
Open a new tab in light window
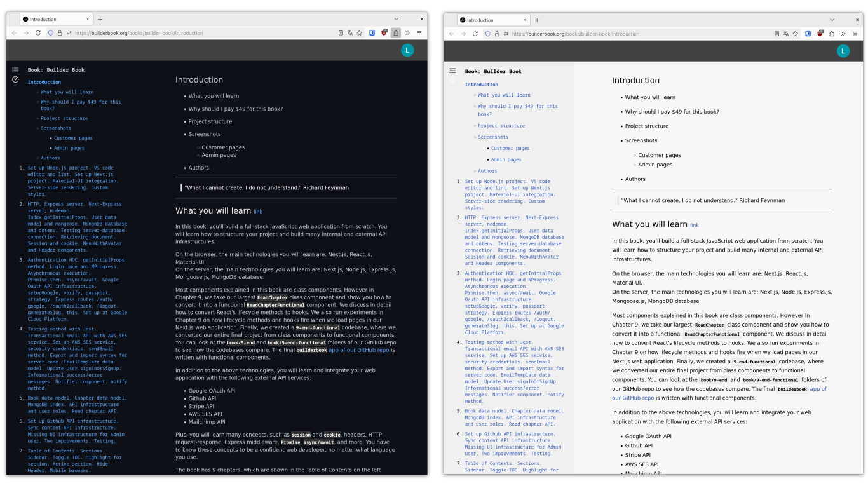pos(537,20)
